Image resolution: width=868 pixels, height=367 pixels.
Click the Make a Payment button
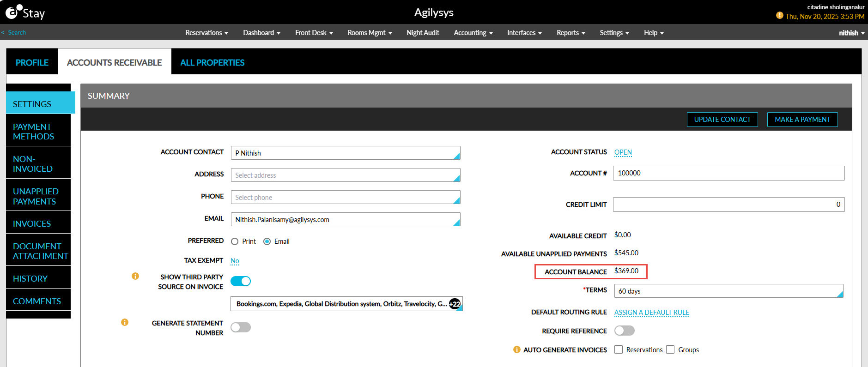802,120
